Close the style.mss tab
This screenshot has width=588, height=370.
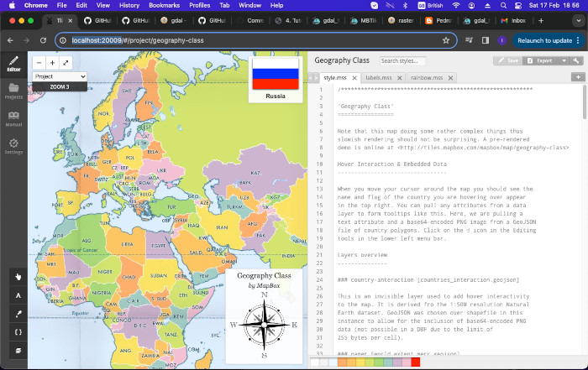tap(354, 77)
